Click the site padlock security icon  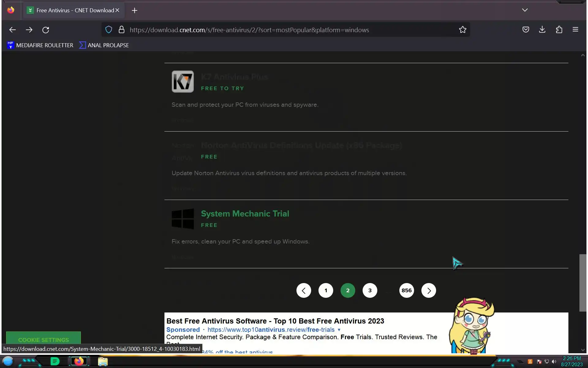121,30
